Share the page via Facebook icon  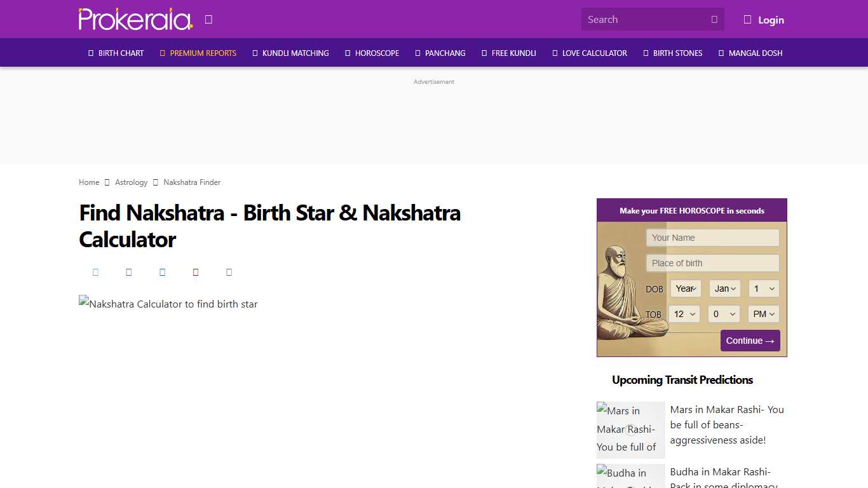click(95, 272)
